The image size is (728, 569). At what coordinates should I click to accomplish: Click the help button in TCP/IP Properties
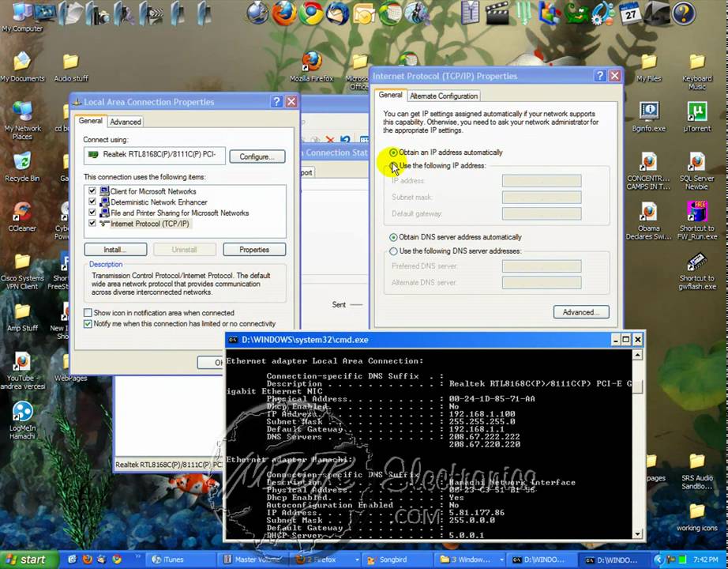tap(600, 76)
